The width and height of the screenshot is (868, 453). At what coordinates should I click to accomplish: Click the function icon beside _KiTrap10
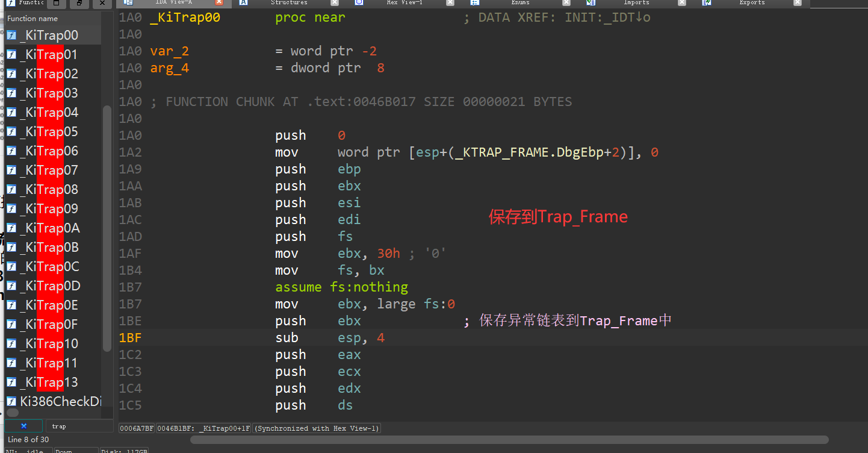click(11, 344)
